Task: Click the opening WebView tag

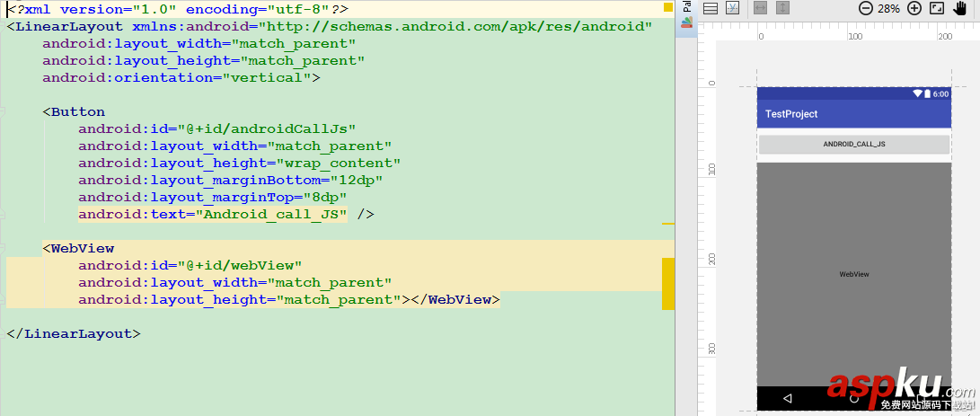Action: 78,248
